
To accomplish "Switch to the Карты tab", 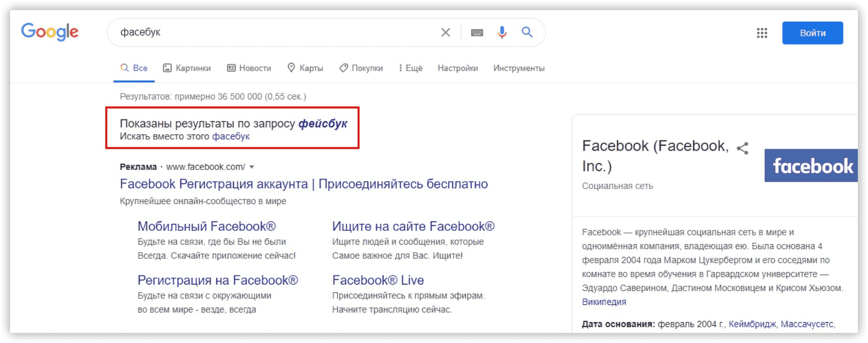I will (305, 68).
